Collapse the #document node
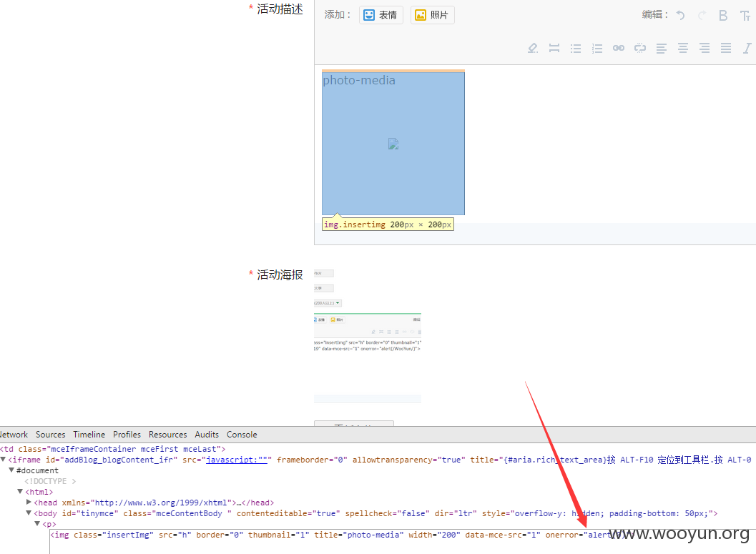Image resolution: width=756 pixels, height=554 pixels. pyautogui.click(x=11, y=470)
